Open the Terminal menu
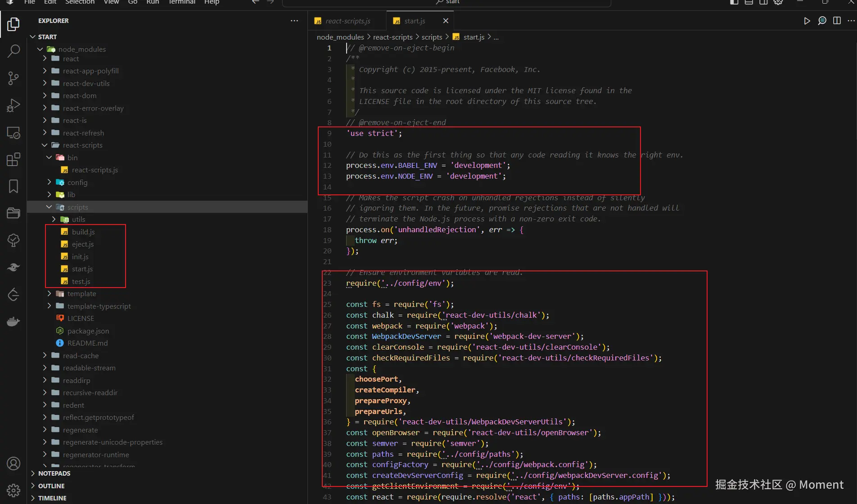Screen dimensions: 857x504 [182, 2]
